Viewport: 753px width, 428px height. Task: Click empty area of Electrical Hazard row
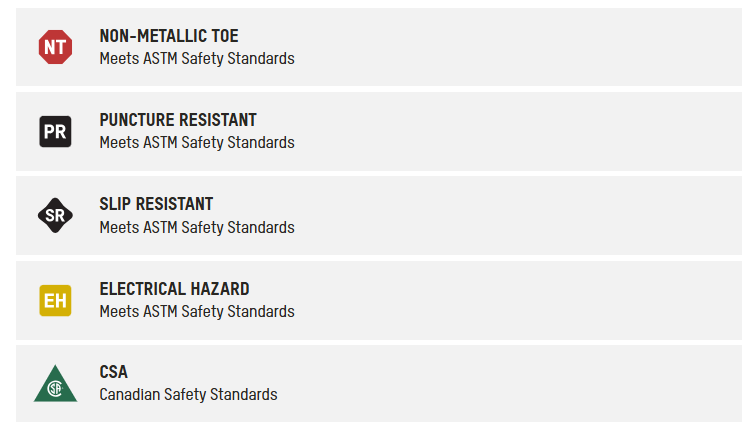tap(520, 299)
